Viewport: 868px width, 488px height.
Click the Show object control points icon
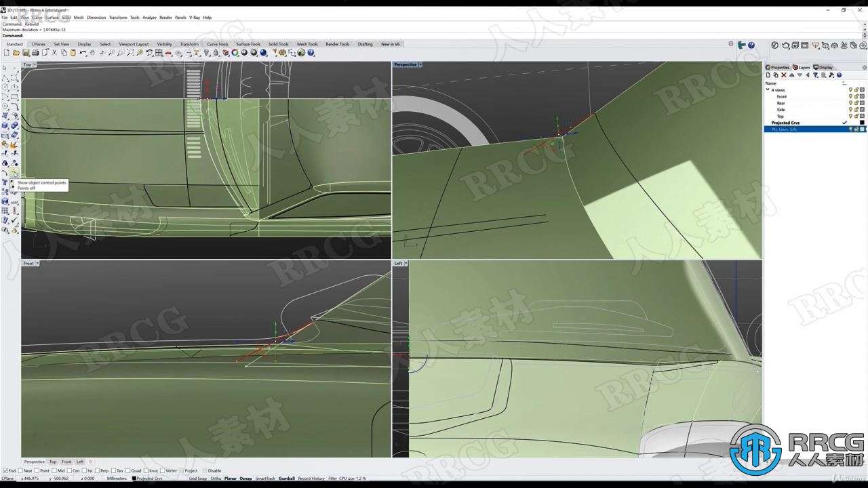click(14, 174)
